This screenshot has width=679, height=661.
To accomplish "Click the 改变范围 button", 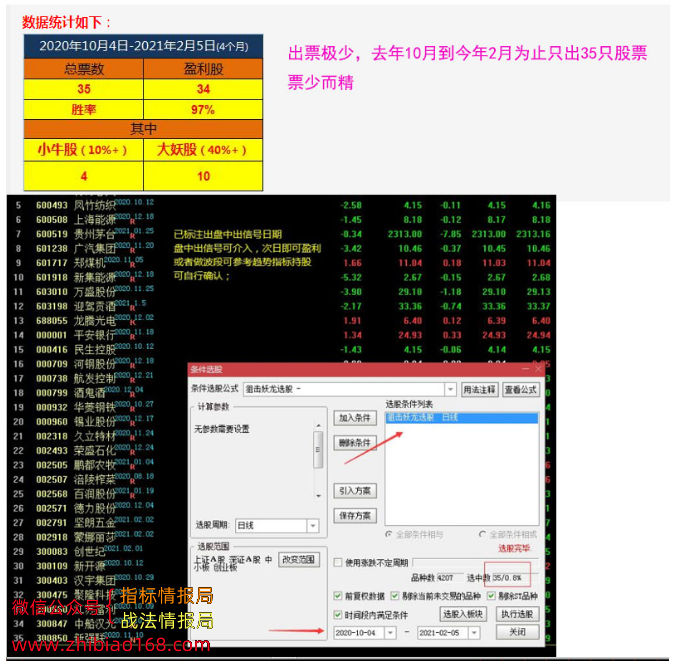I will 299,559.
